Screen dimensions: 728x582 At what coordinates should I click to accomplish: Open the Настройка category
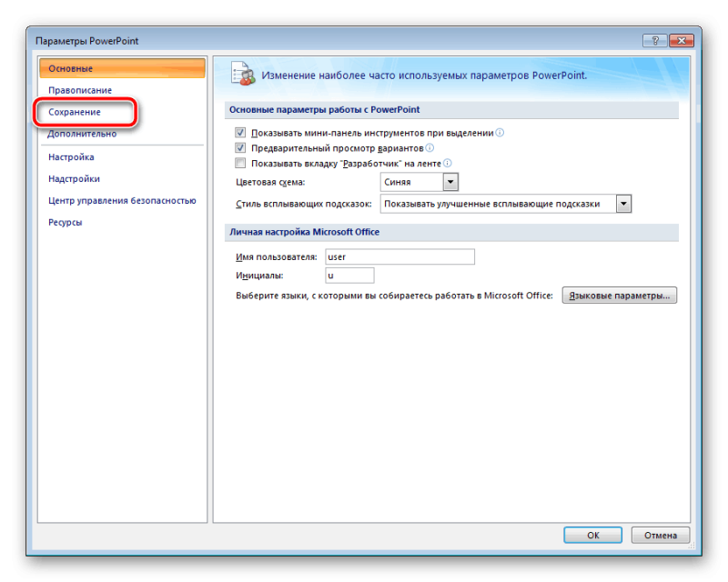71,157
